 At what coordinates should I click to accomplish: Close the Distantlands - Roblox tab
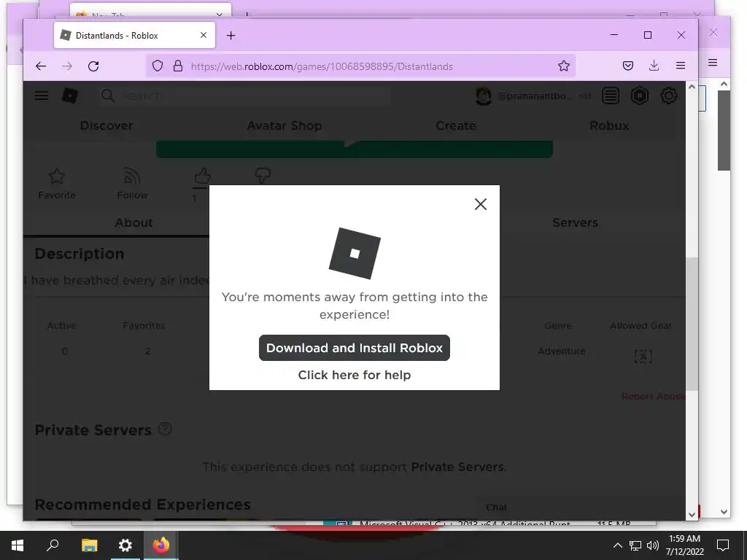pyautogui.click(x=204, y=35)
